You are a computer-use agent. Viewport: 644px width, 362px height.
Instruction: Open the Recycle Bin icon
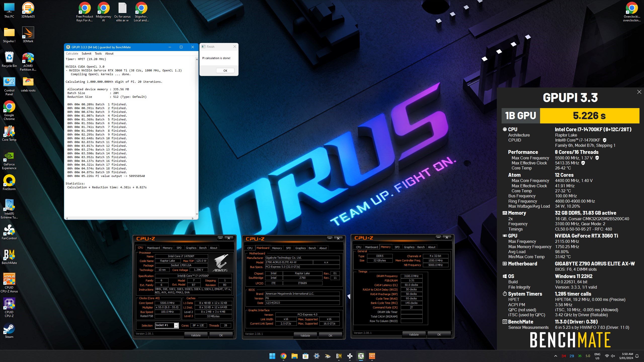coord(9,60)
